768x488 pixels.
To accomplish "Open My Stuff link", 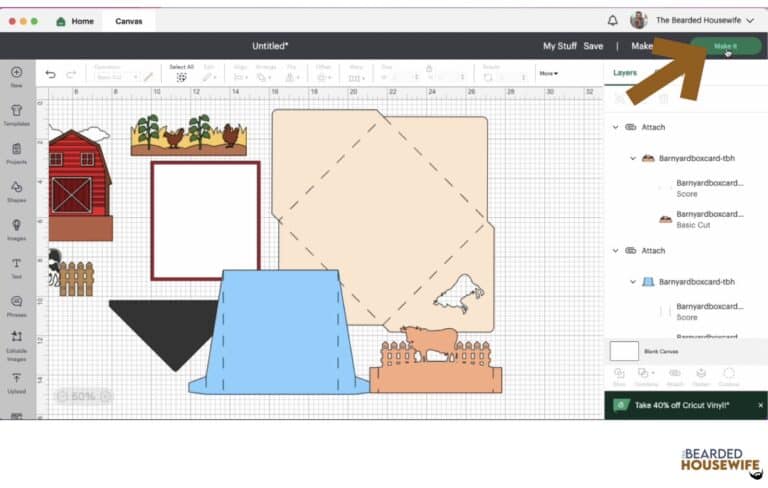I will [560, 46].
